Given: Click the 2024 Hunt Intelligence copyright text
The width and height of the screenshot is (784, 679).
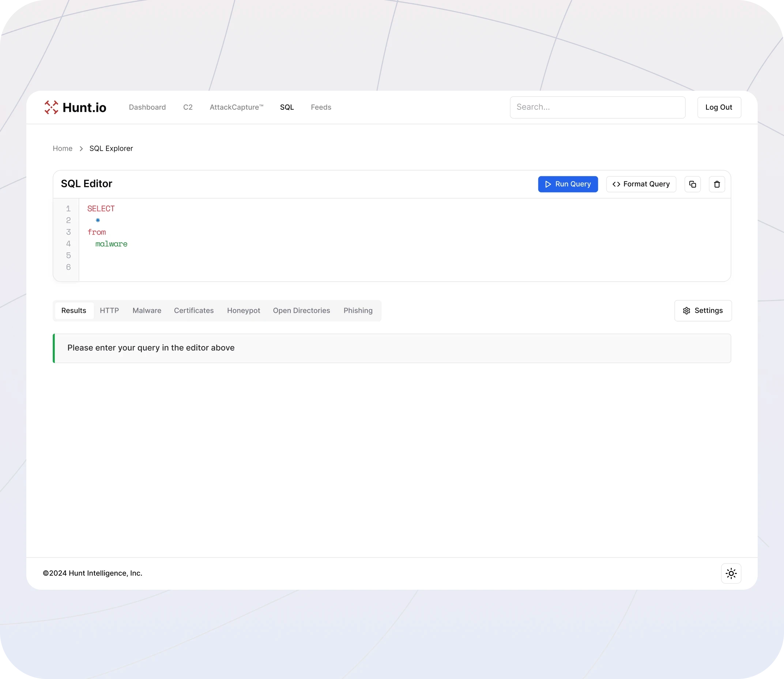Looking at the screenshot, I should point(93,573).
